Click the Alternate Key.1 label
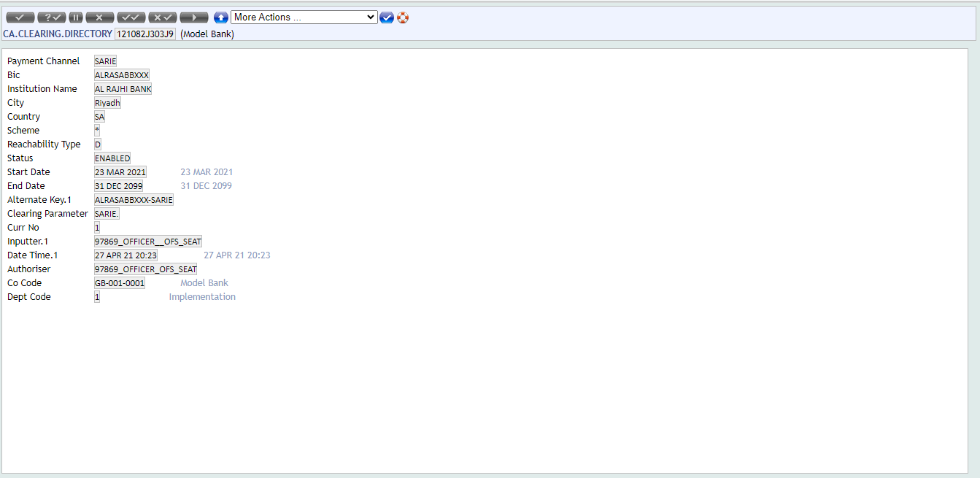 pos(39,200)
